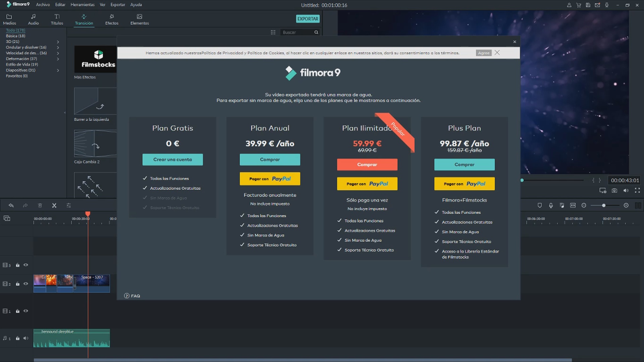The width and height of the screenshot is (644, 362).
Task: Click Pagar con PayPal under Plus Plan
Action: click(465, 184)
